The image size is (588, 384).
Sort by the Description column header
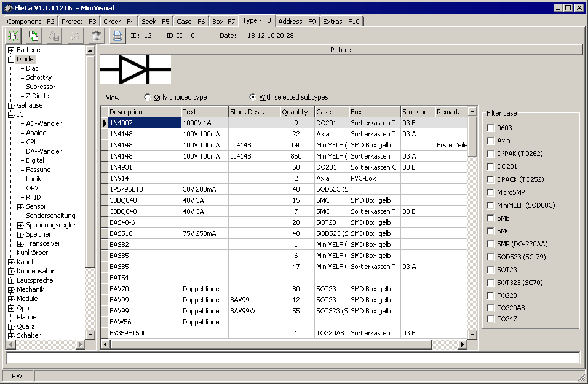[x=145, y=112]
